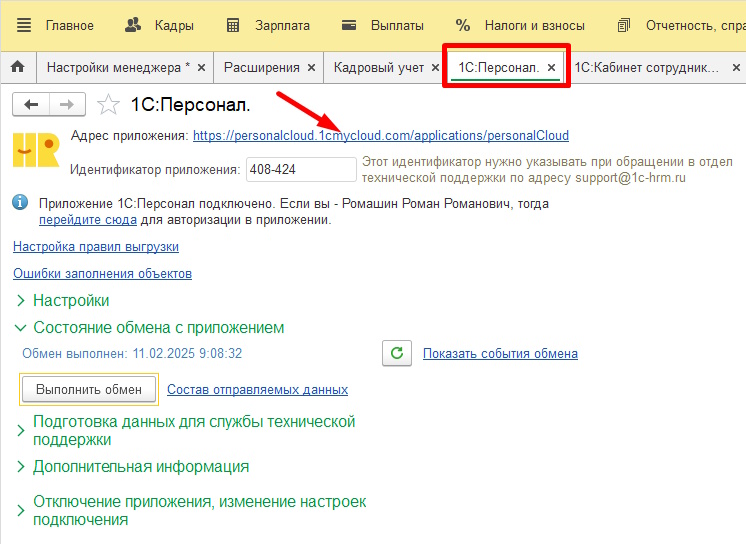
Task: Click the percent icon for Налоги
Action: coord(462,25)
